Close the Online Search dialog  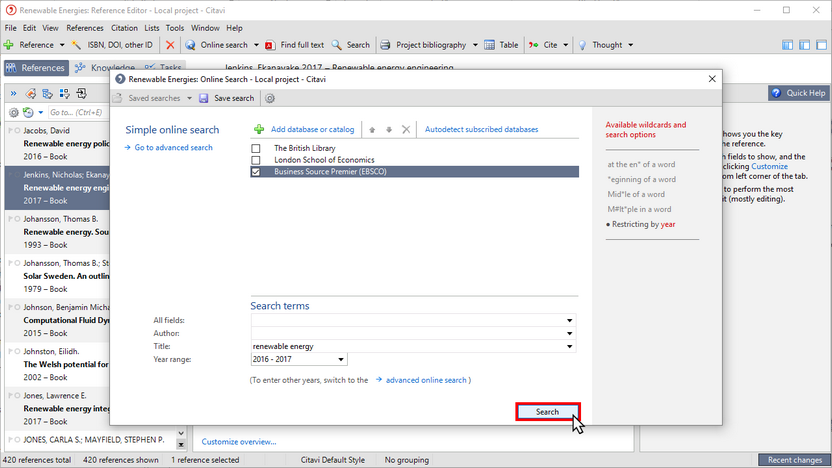[712, 79]
